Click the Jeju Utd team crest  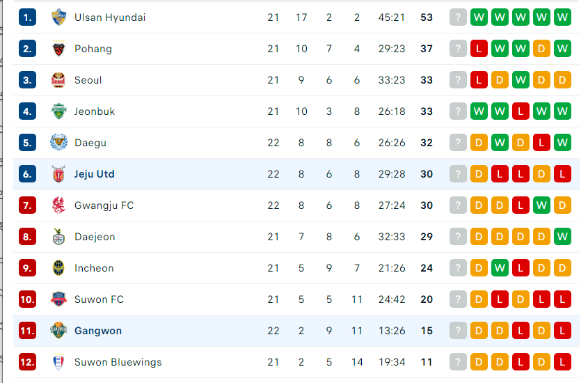[x=58, y=174]
